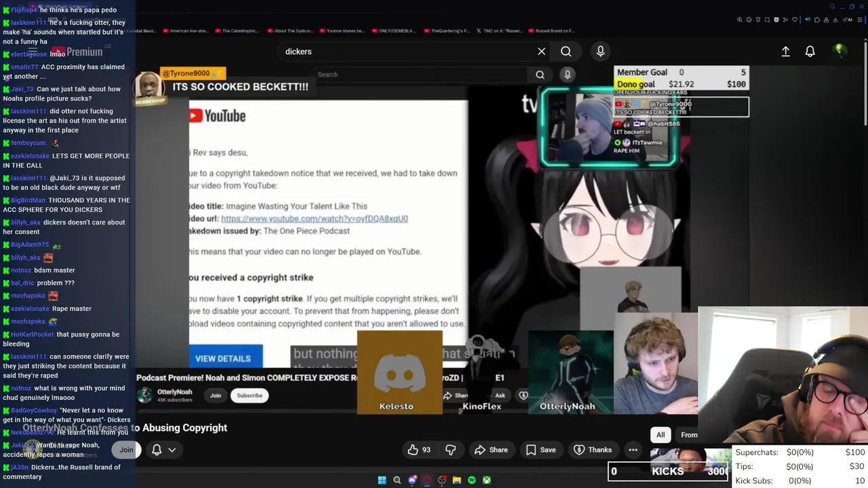868x488 pixels.
Task: Click the blue speaker icon in the toolbar
Action: (x=808, y=20)
